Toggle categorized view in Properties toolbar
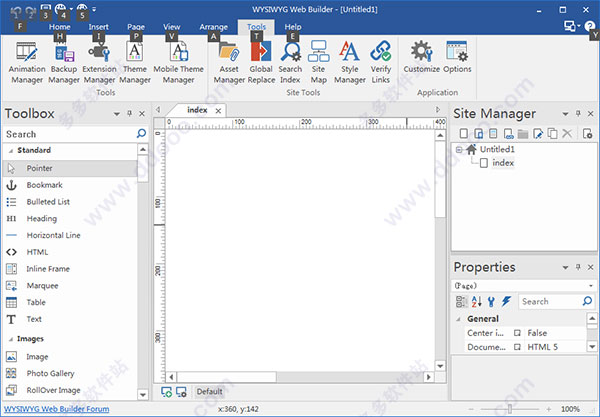 click(x=461, y=301)
